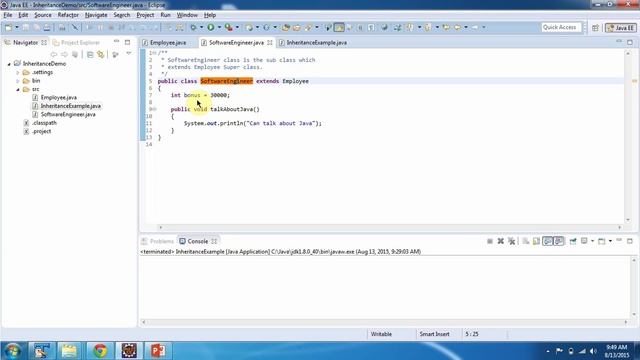The height and width of the screenshot is (360, 640).
Task: Click the Run (green play) toolbar icon
Action: point(211,27)
